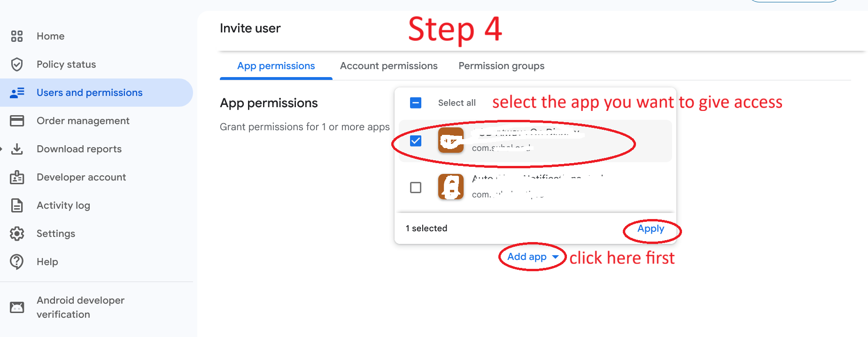This screenshot has width=868, height=337.
Task: Expand the Download reports section arrow
Action: pyautogui.click(x=1, y=149)
